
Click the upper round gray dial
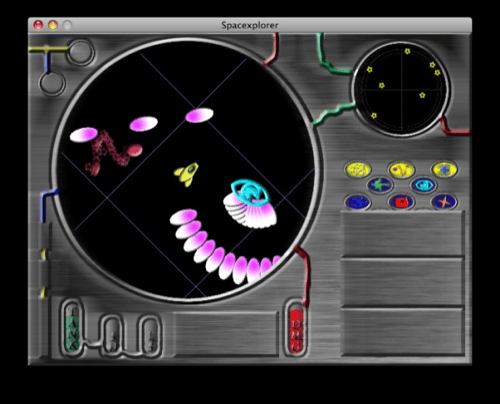pyautogui.click(x=80, y=52)
